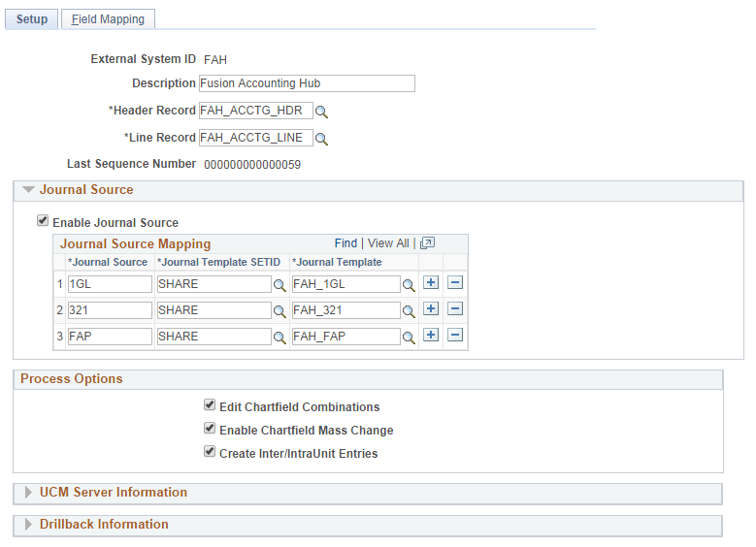756x547 pixels.
Task: Expand Drillback Information section
Action: [x=28, y=525]
